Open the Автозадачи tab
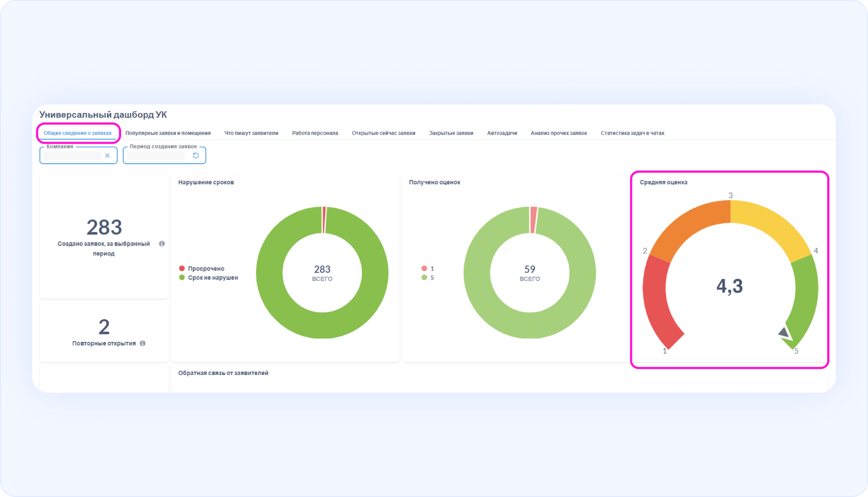868x497 pixels. tap(502, 133)
